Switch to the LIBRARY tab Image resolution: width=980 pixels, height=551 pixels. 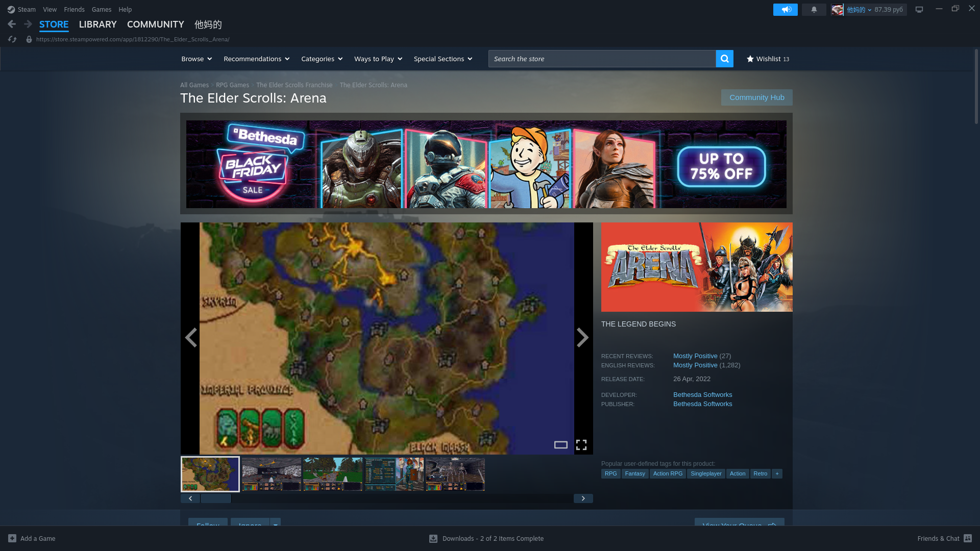[97, 24]
